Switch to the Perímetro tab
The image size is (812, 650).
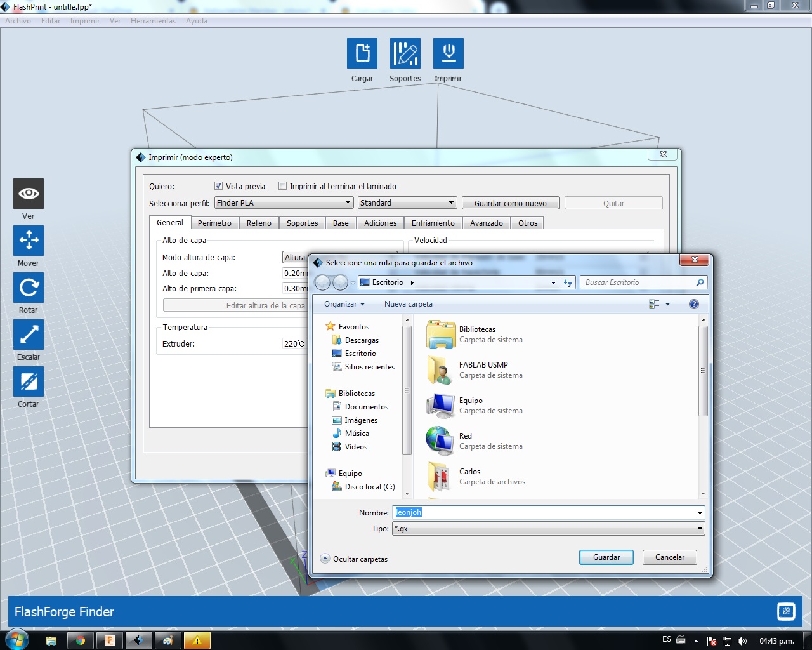[x=214, y=223]
